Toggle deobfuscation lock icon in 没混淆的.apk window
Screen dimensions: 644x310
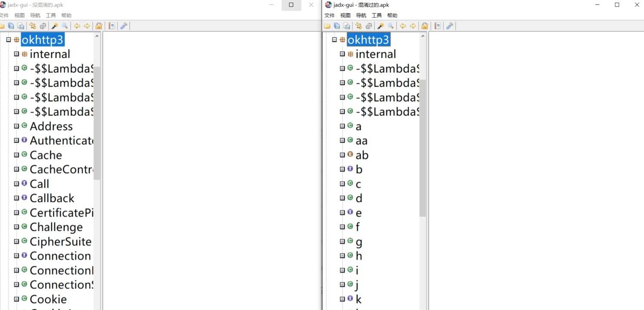[x=99, y=26]
